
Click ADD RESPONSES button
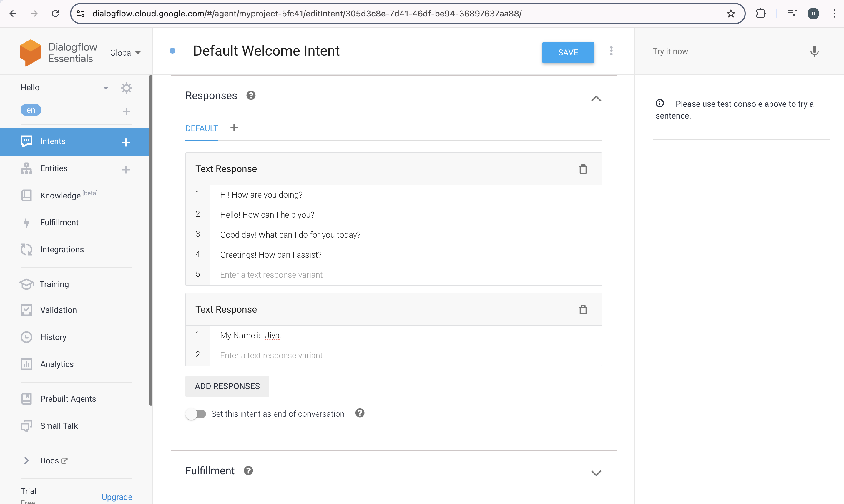pos(227,386)
